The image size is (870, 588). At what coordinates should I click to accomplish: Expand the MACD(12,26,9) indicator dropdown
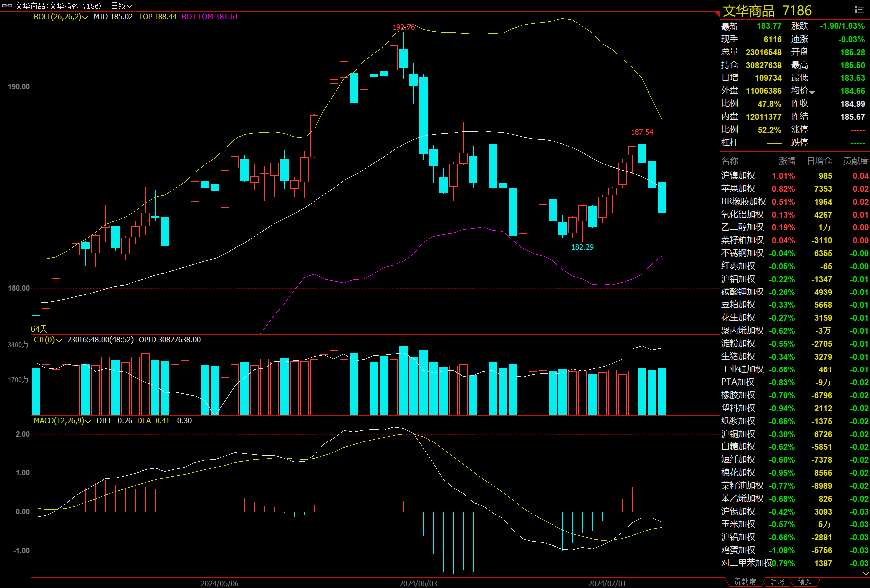pyautogui.click(x=88, y=421)
